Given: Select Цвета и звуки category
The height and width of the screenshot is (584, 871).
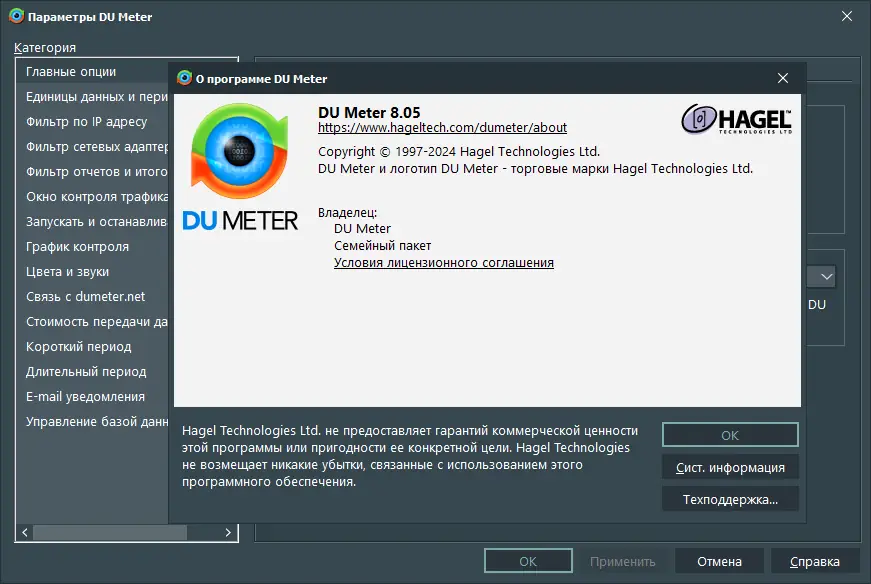Looking at the screenshot, I should coord(92,272).
